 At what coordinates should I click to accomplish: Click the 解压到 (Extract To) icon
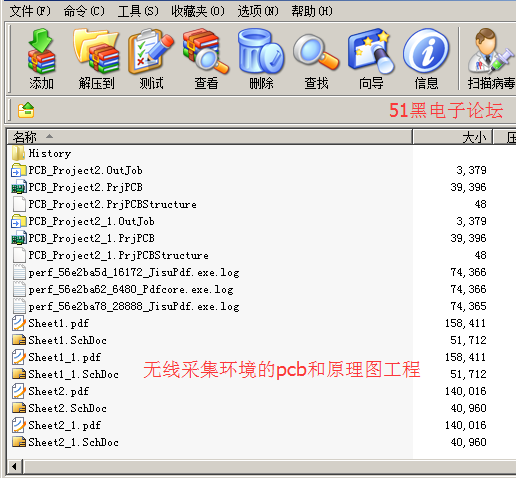(x=96, y=59)
